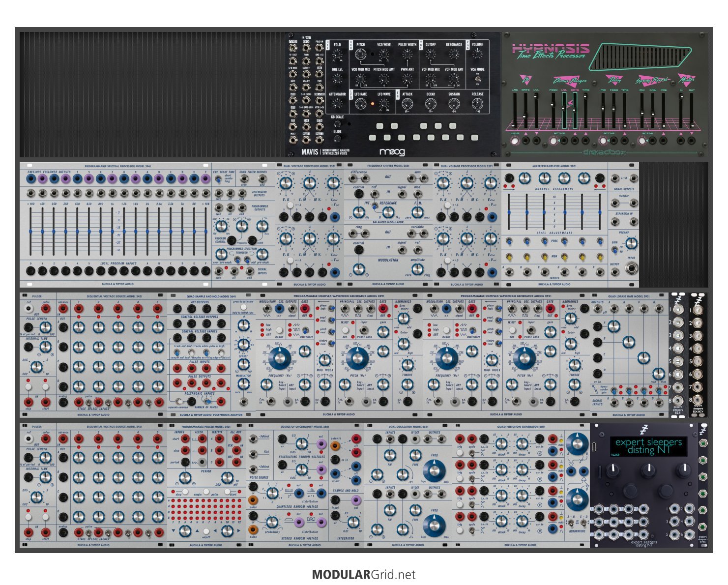Click the Programmable Pulser start jack

[185, 439]
